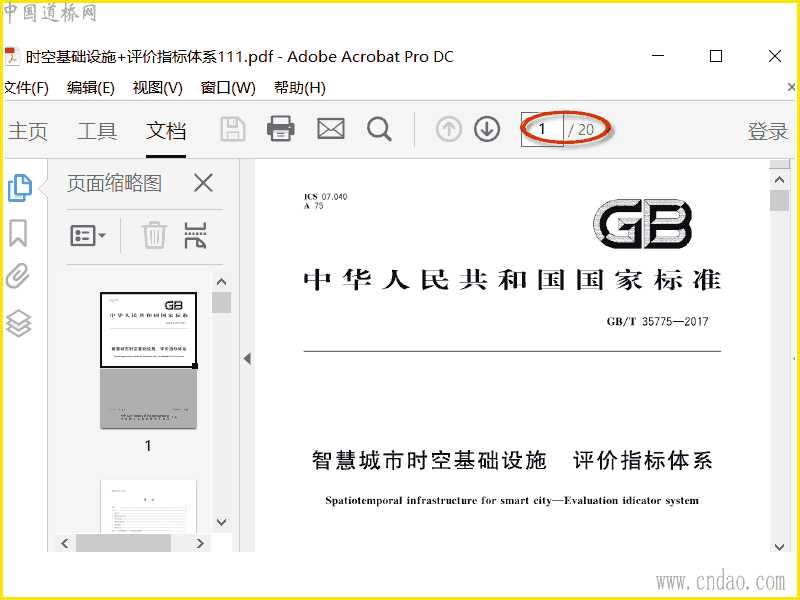This screenshot has height=600, width=800.
Task: Click the English subtitle Spatiotemporal infrastructure line
Action: (x=512, y=501)
